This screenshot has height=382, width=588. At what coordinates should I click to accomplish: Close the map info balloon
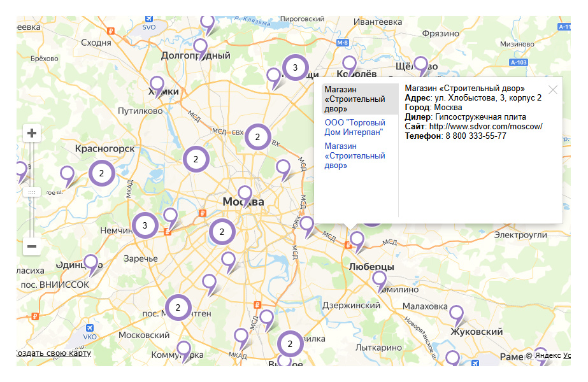click(x=552, y=90)
